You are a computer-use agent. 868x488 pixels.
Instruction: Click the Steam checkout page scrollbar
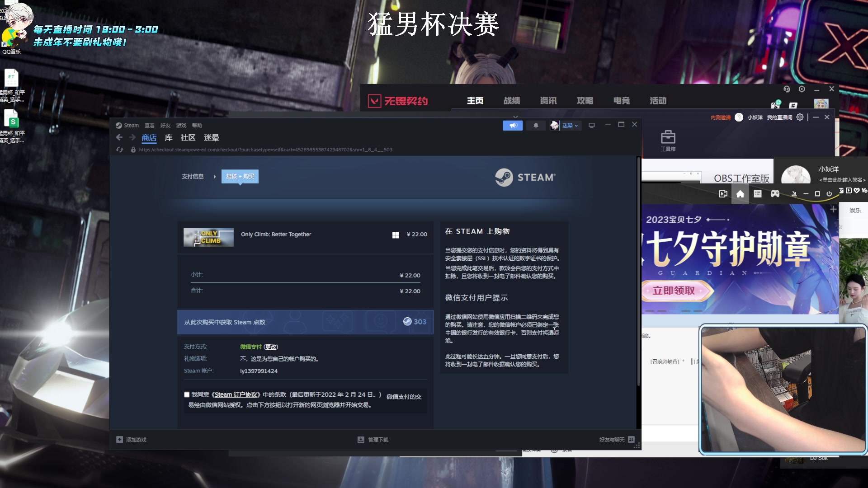point(638,271)
